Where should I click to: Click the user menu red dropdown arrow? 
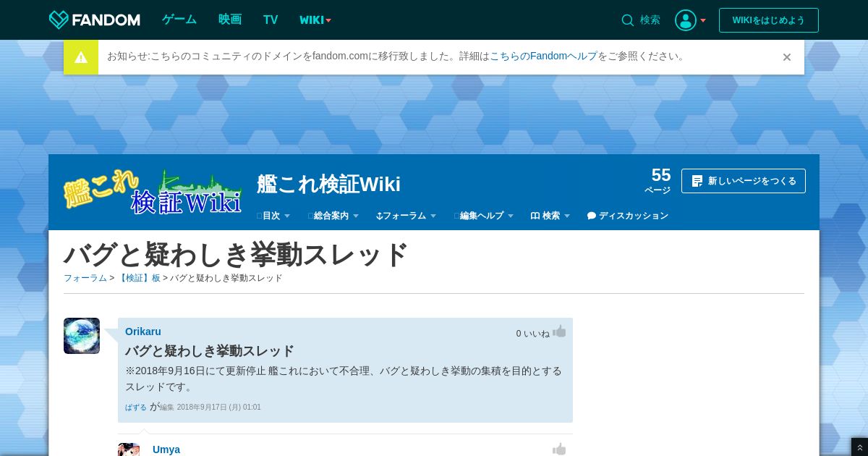tap(703, 21)
